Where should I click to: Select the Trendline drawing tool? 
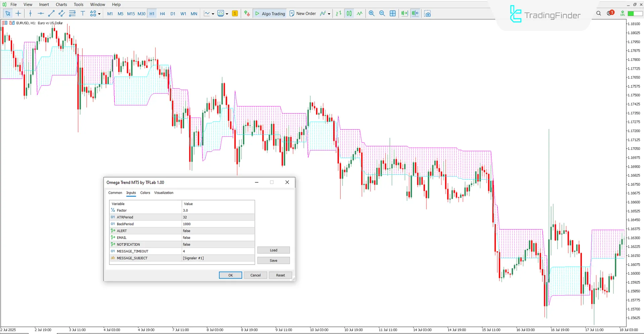51,13
